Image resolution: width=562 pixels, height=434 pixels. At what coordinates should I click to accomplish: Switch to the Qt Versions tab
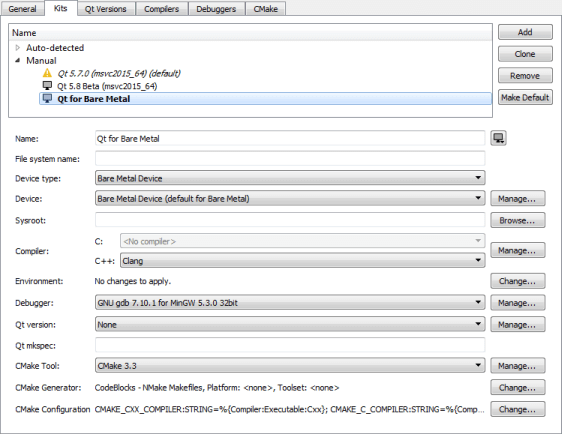click(x=106, y=9)
